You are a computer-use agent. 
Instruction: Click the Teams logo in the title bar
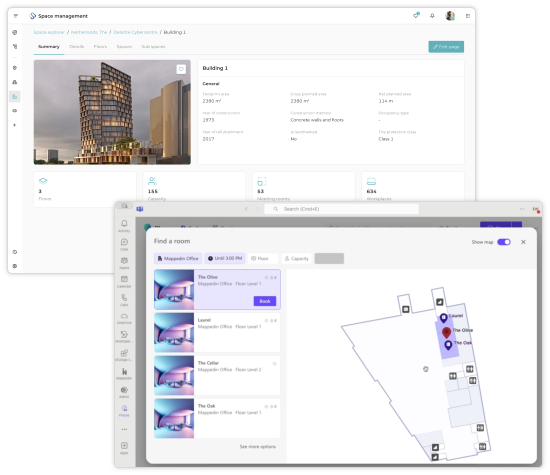(x=140, y=209)
